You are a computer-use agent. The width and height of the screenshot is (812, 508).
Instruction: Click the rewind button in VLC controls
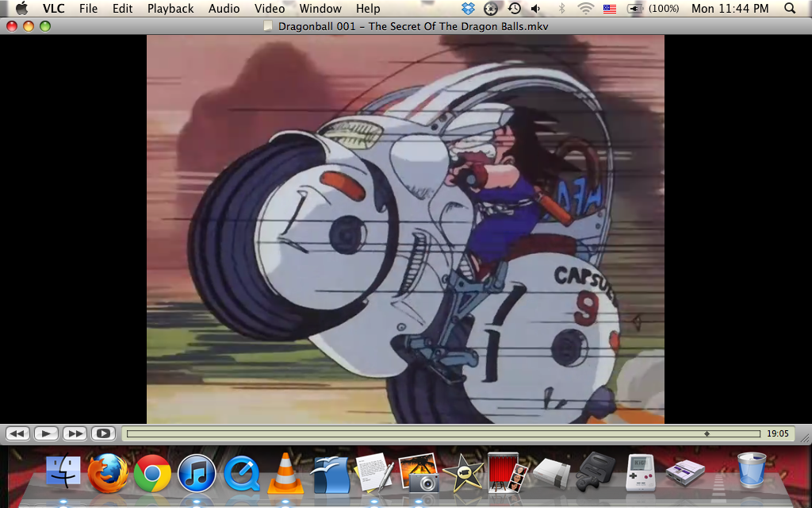17,433
